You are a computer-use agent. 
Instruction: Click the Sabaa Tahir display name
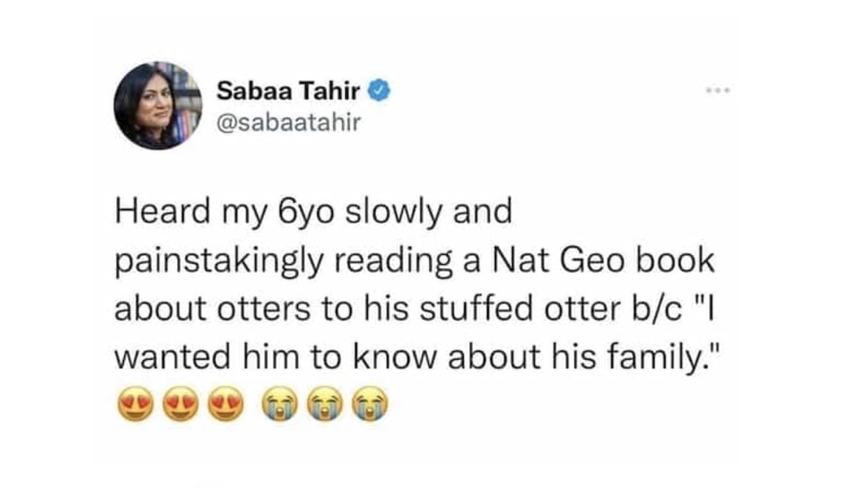point(288,91)
